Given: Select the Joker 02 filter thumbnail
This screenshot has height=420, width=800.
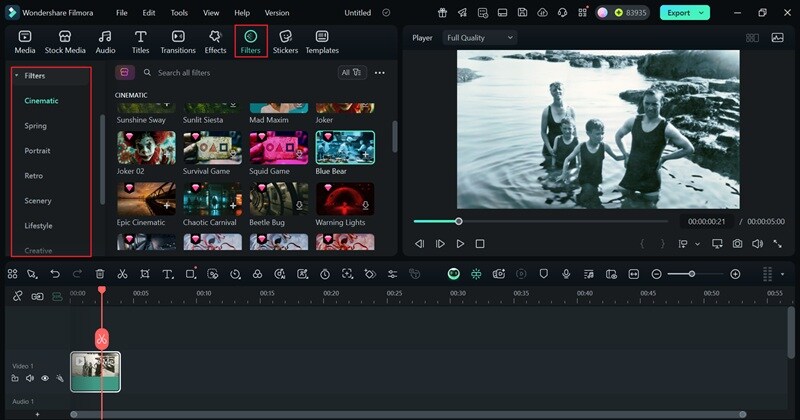Looking at the screenshot, I should click(x=146, y=147).
